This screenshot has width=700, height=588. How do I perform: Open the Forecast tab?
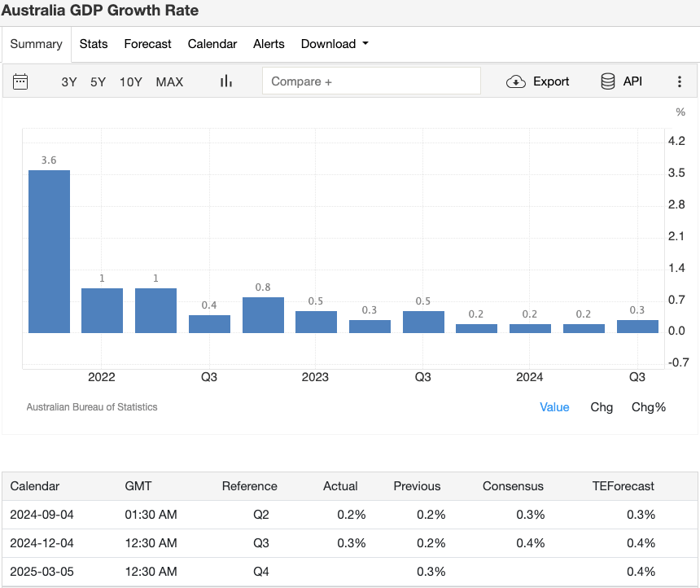147,44
